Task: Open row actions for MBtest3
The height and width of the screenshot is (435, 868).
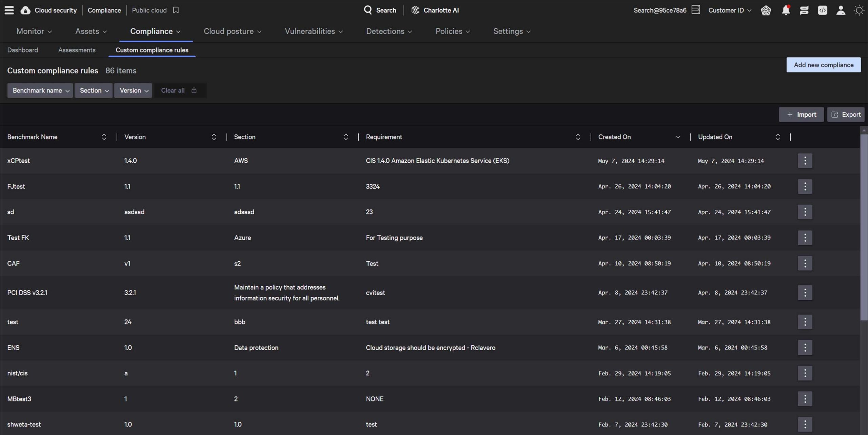Action: pos(805,399)
